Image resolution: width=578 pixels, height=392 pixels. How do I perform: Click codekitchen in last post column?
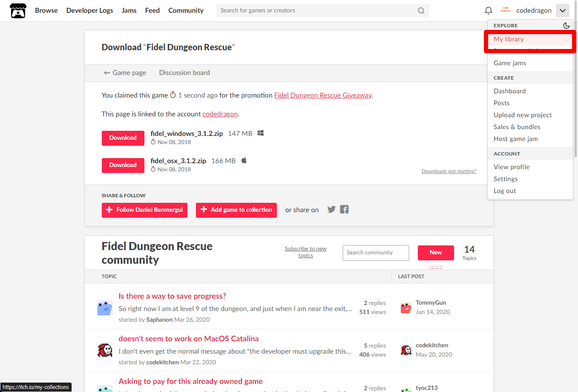[432, 346]
